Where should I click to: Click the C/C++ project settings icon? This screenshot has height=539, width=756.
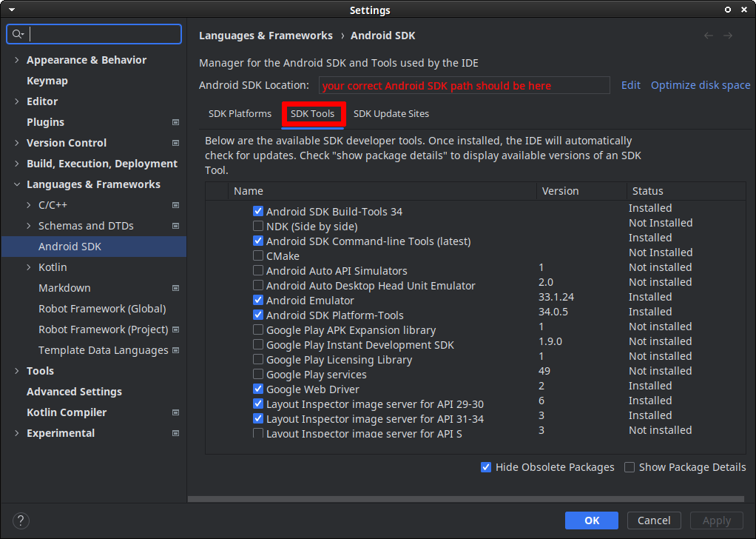(175, 205)
